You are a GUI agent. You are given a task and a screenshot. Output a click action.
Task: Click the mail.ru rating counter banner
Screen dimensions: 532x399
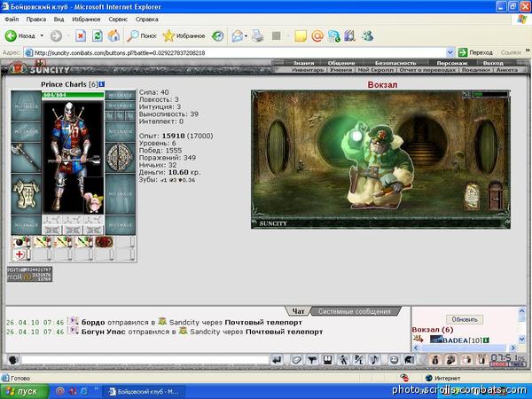point(29,274)
